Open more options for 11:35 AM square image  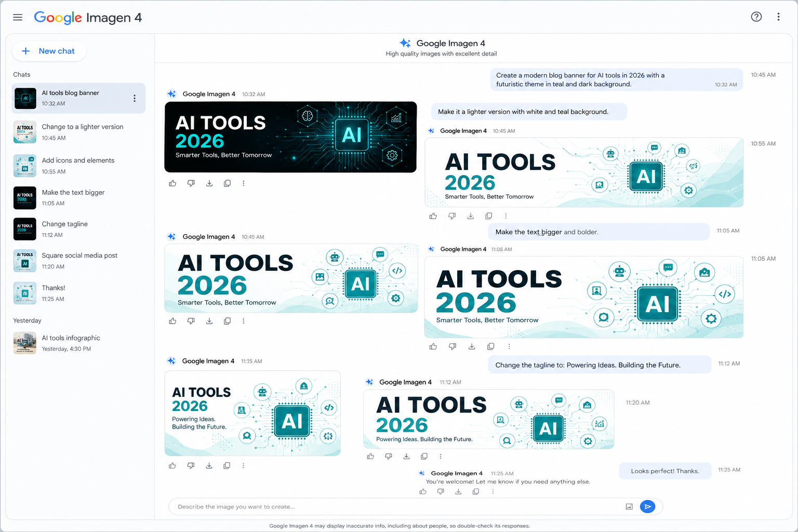[x=243, y=466]
